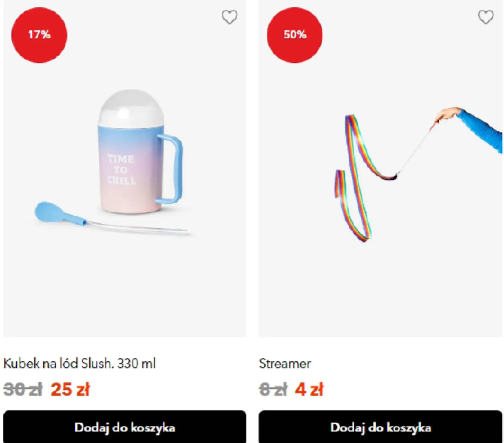
Task: Click the red 17% discount badge
Action: click(x=39, y=35)
